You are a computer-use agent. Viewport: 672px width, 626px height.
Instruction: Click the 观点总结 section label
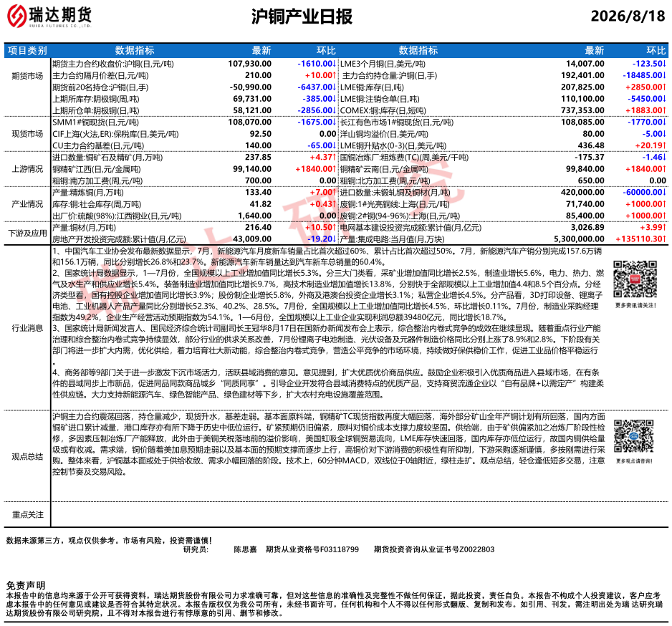[27, 456]
